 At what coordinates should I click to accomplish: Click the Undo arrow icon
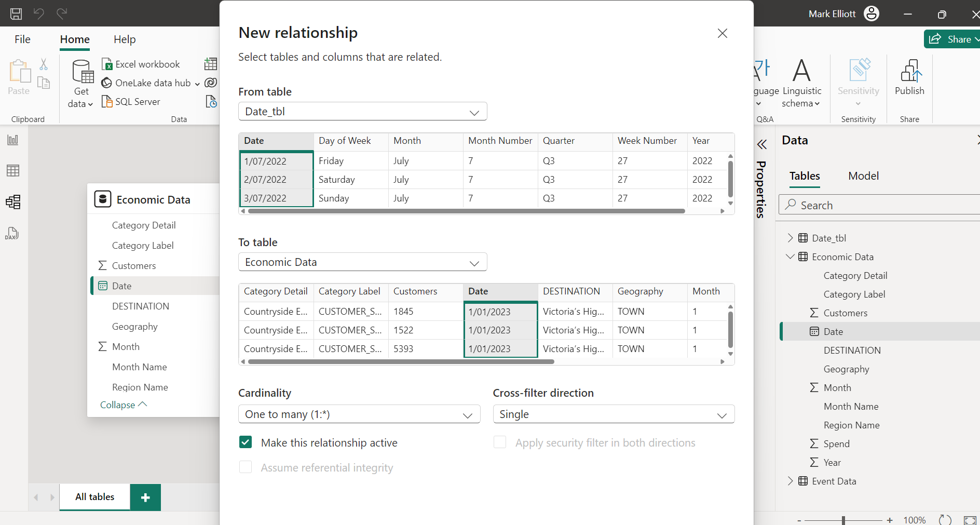39,14
